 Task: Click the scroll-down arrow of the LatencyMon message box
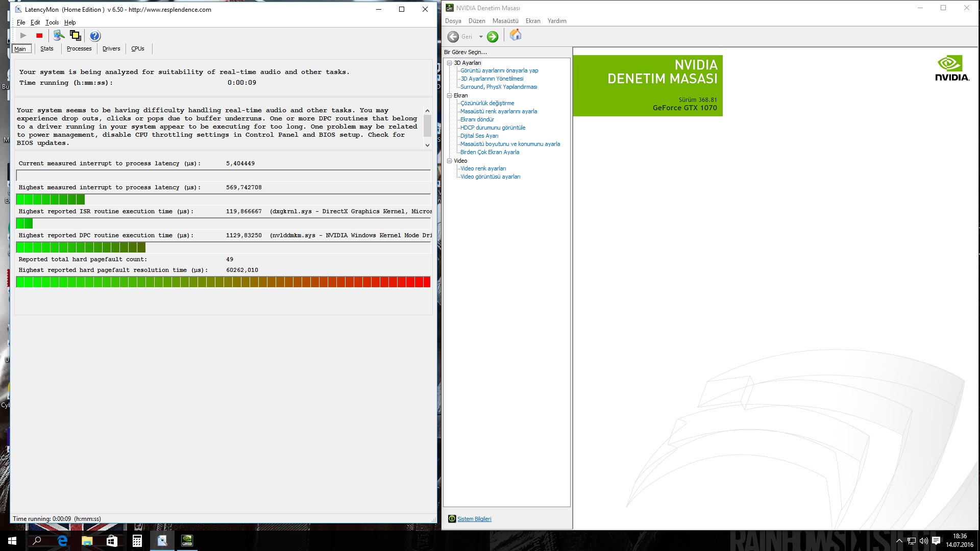(427, 145)
